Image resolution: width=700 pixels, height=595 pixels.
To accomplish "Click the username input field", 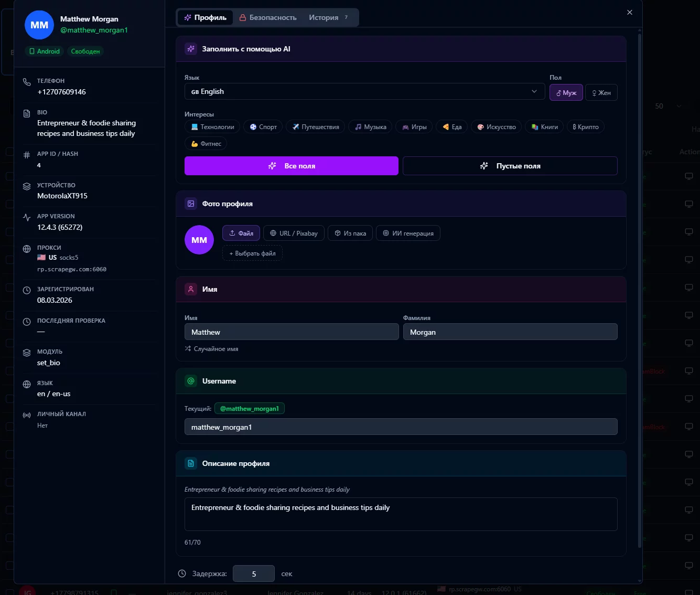I will pyautogui.click(x=401, y=427).
